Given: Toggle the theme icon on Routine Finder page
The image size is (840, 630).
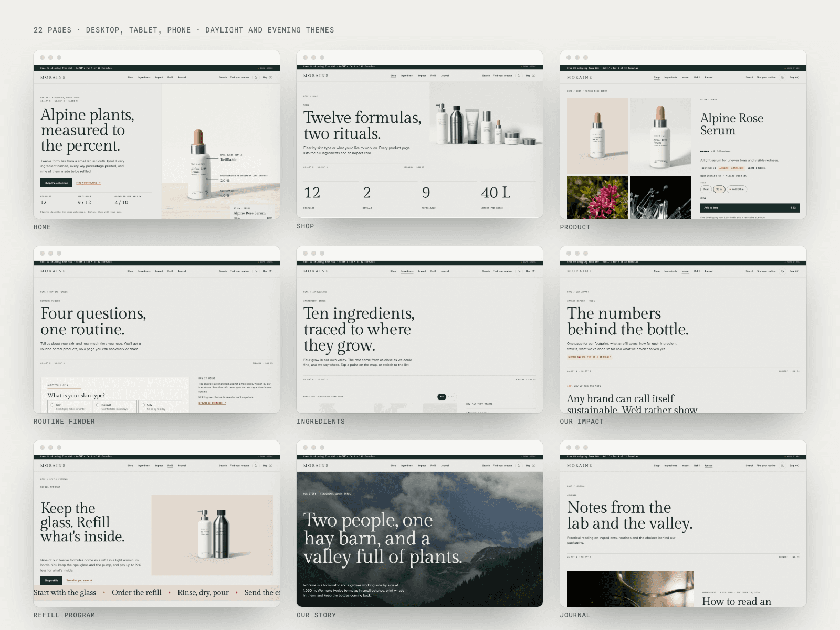Looking at the screenshot, I should click(256, 271).
